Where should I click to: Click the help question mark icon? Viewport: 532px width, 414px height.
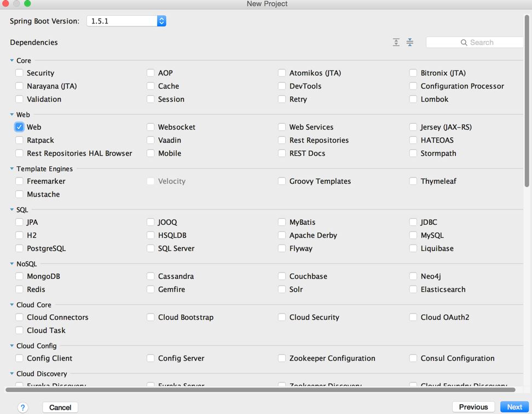23,407
